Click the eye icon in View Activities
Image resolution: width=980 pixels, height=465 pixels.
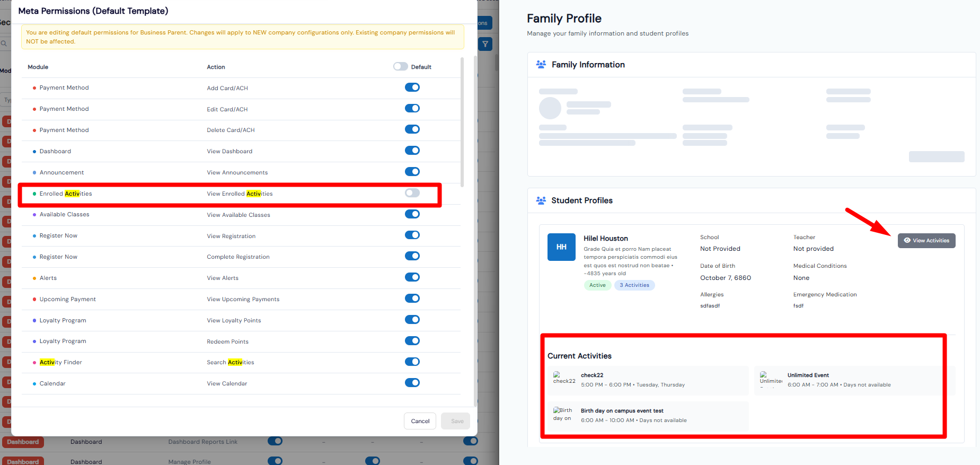(x=907, y=240)
